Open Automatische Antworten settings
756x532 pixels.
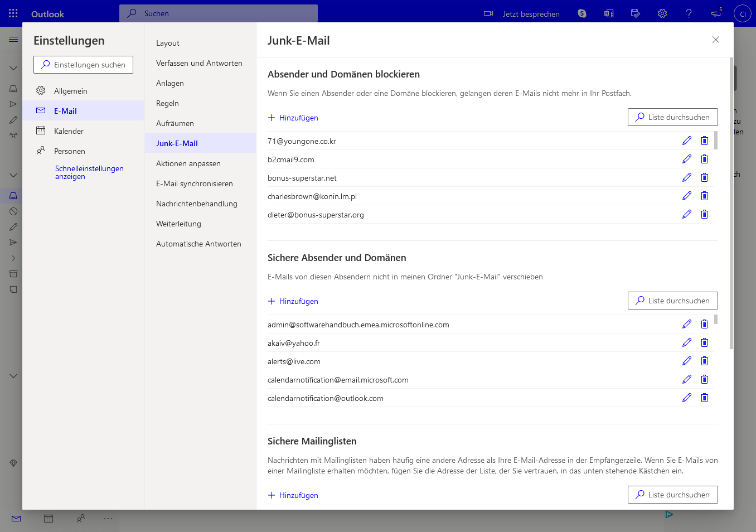pos(198,244)
